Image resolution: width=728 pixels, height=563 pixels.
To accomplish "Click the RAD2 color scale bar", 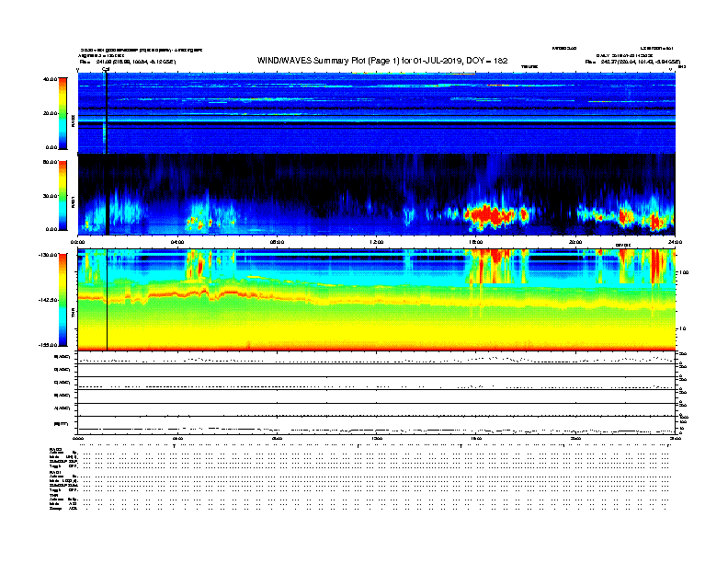I will coord(63,113).
